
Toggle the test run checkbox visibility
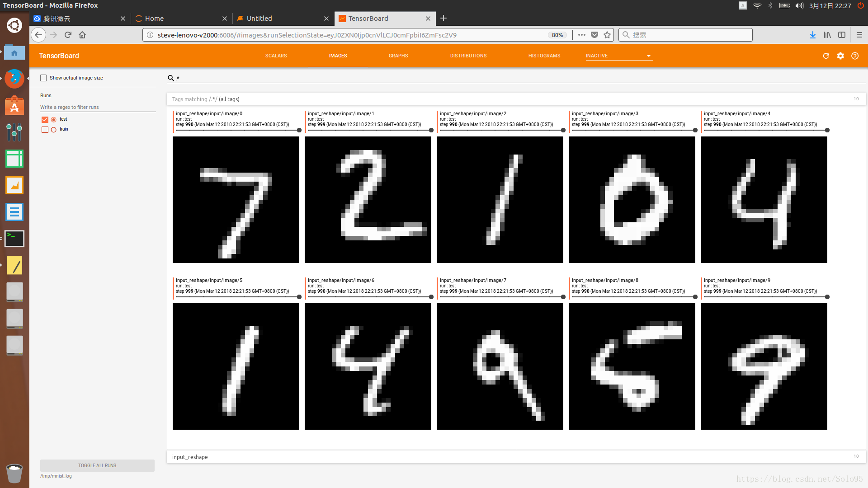coord(45,119)
